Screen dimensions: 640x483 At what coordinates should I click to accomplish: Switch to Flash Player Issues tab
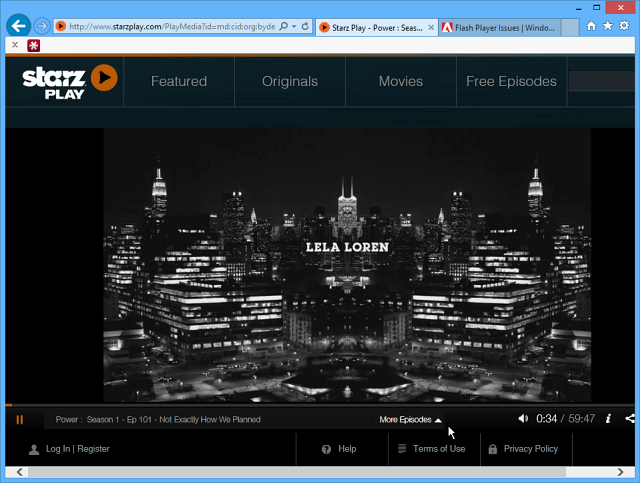coord(500,28)
